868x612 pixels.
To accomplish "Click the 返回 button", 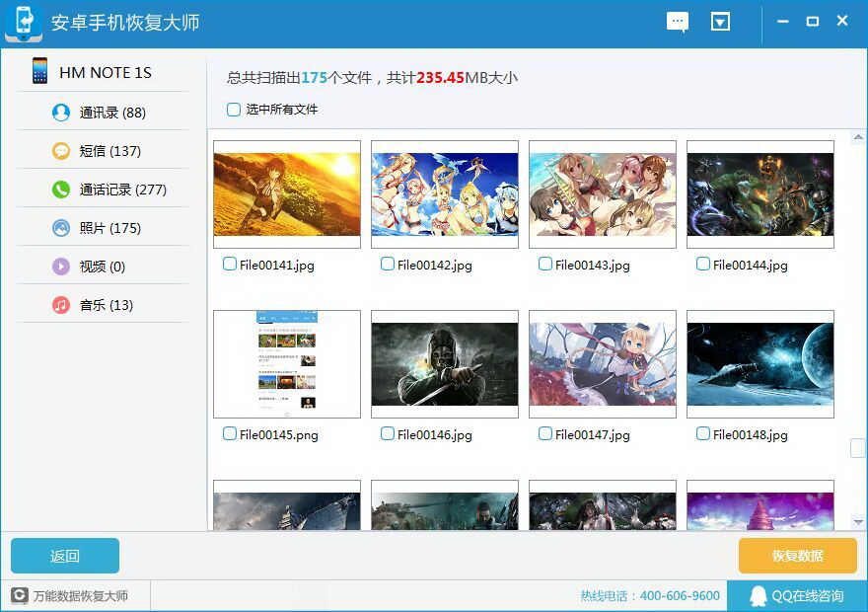I will coord(65,556).
